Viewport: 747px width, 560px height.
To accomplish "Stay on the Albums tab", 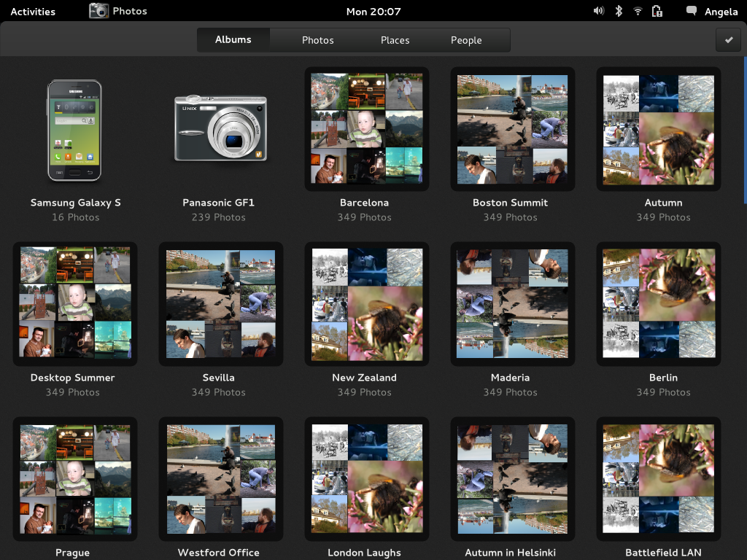I will pos(233,40).
